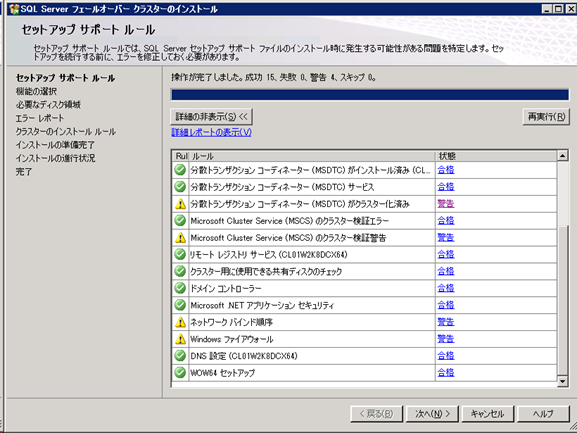Click green check icon for ドメイン コントローラー

[x=180, y=288]
